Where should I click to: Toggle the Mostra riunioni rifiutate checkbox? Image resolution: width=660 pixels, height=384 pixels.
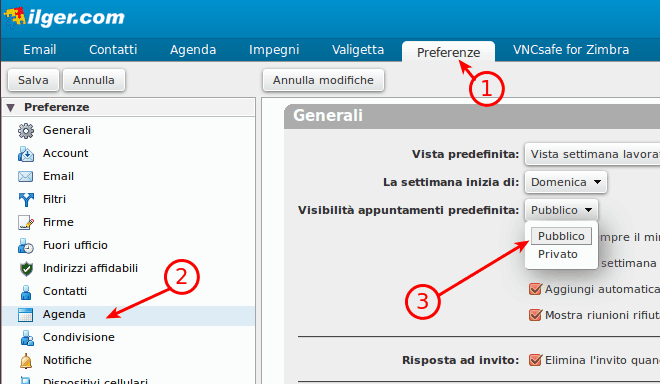pos(535,315)
